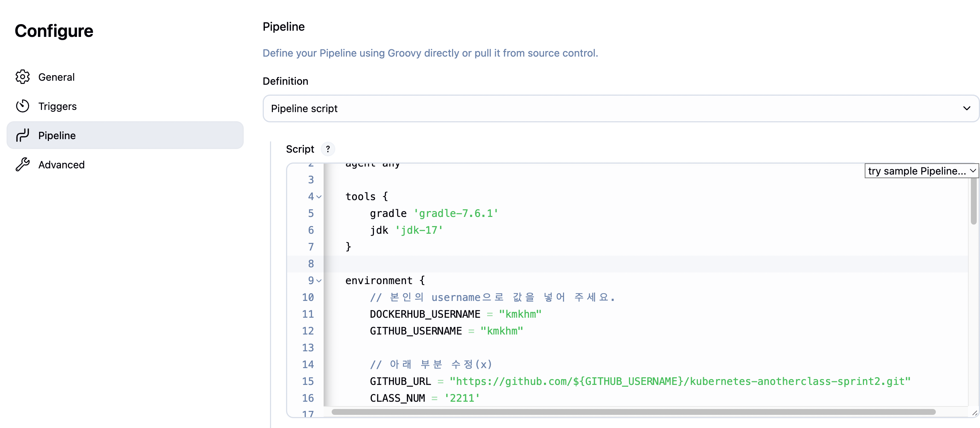Open the Script help question mark

328,149
